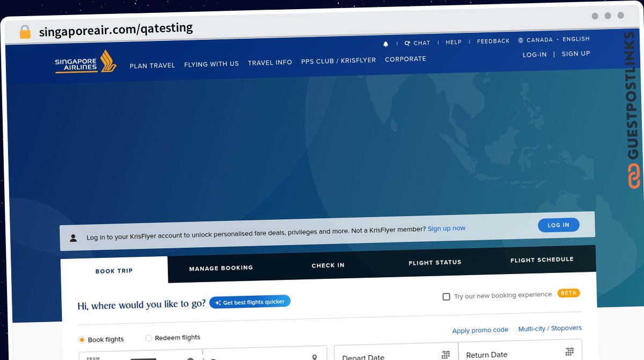This screenshot has width=644, height=360.
Task: Open the Depart Date calendar icon
Action: [x=446, y=355]
